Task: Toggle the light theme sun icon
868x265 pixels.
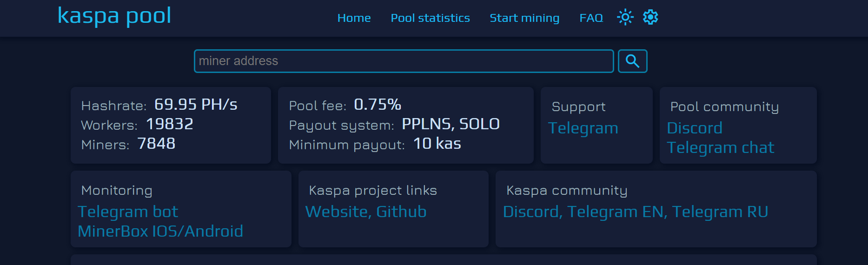Action: (625, 18)
